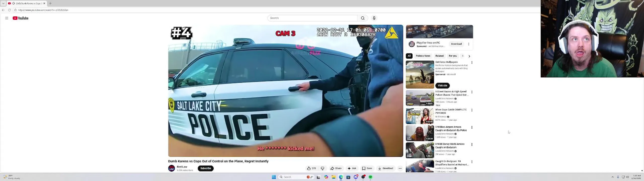The height and width of the screenshot is (181, 644).
Task: Click the main video player
Action: coord(286,91)
